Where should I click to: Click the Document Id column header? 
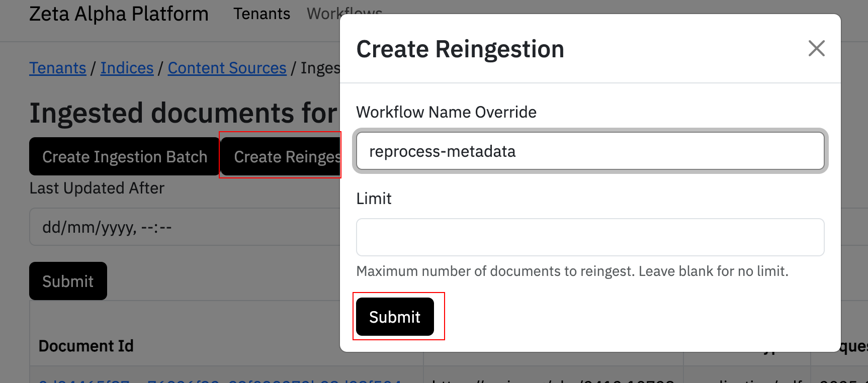[x=86, y=346]
